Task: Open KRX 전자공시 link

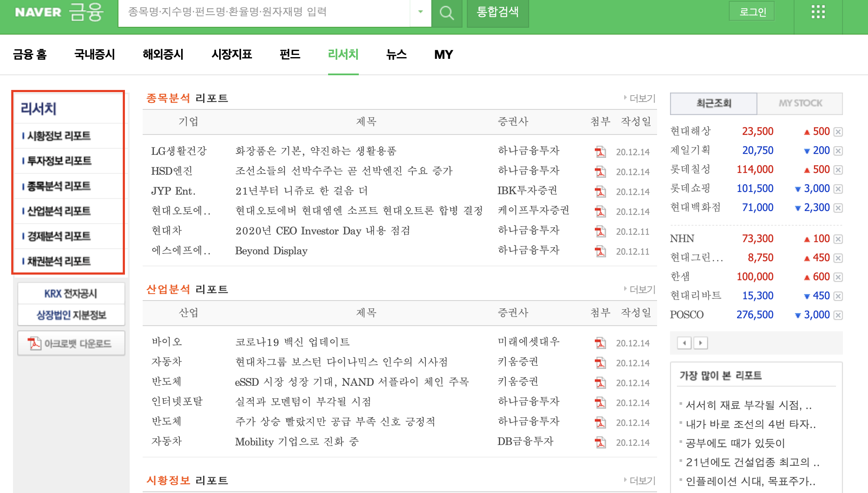Action: coord(71,294)
